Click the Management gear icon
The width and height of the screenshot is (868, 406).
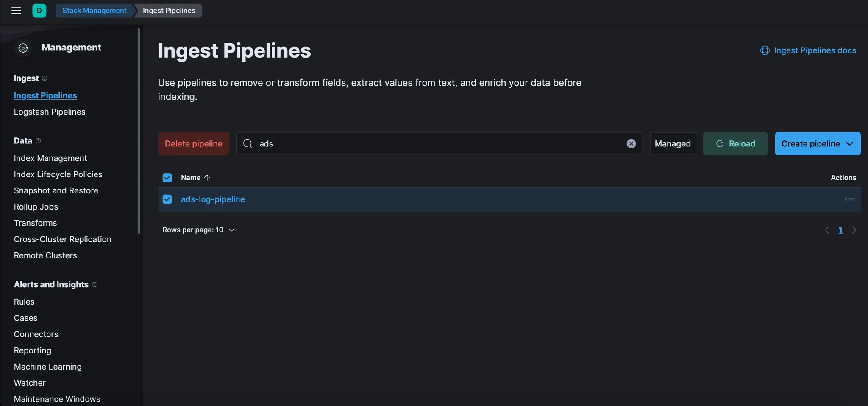pyautogui.click(x=23, y=48)
